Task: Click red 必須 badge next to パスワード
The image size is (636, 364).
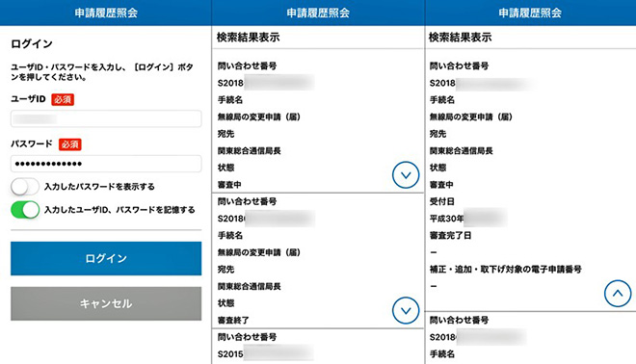Action: [x=70, y=144]
